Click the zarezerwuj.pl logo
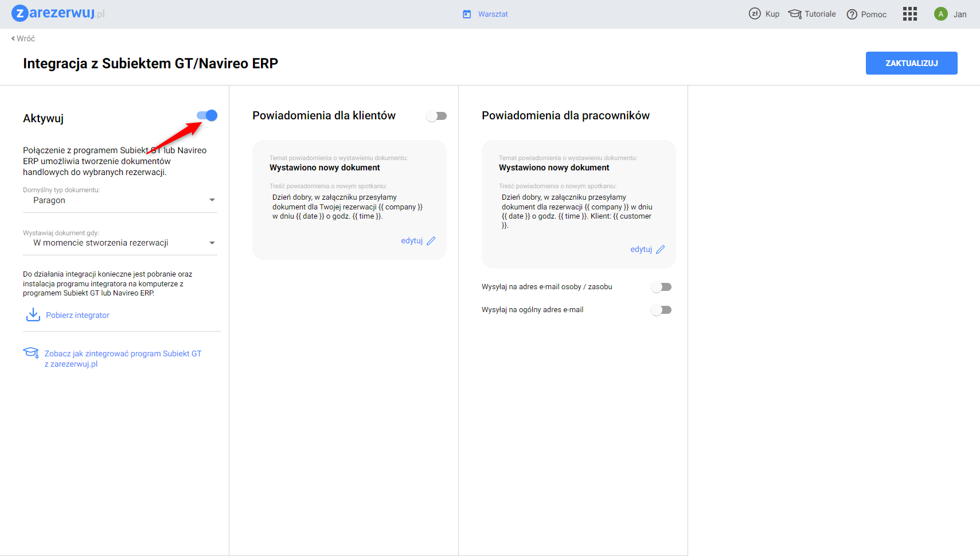The image size is (980, 556). [x=58, y=13]
